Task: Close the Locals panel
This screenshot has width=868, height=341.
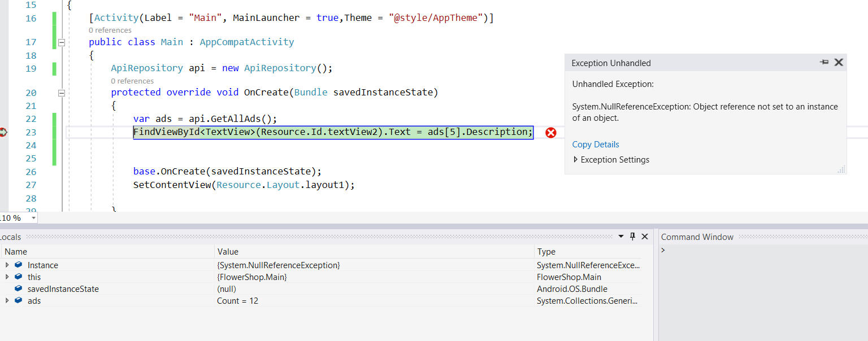Action: tap(645, 237)
